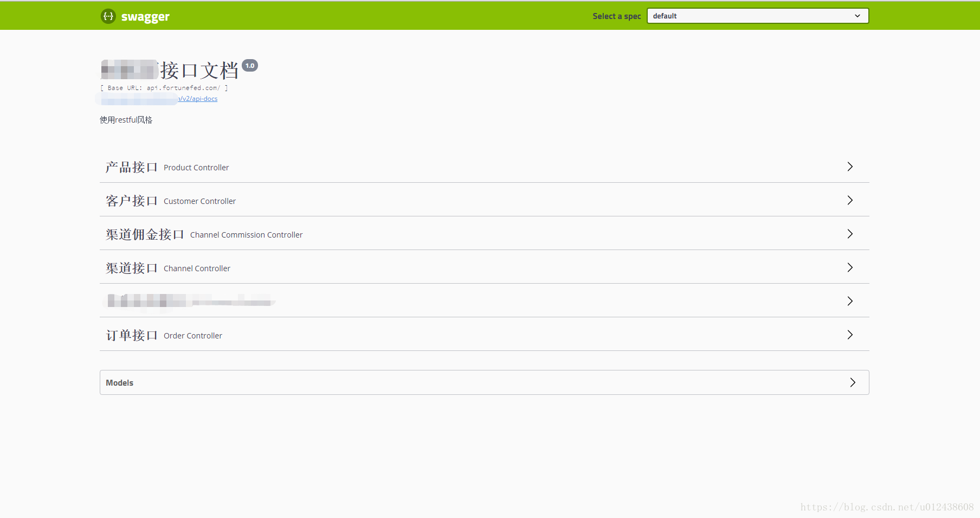Click the Channel Commission Controller description
The width and height of the screenshot is (980, 518).
pyautogui.click(x=246, y=235)
